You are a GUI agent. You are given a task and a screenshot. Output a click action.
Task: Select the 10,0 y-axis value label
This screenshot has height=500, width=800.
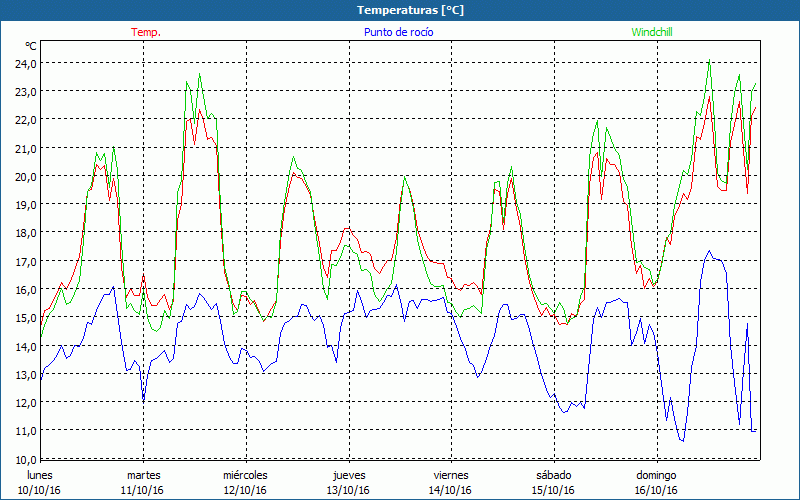[x=24, y=459]
